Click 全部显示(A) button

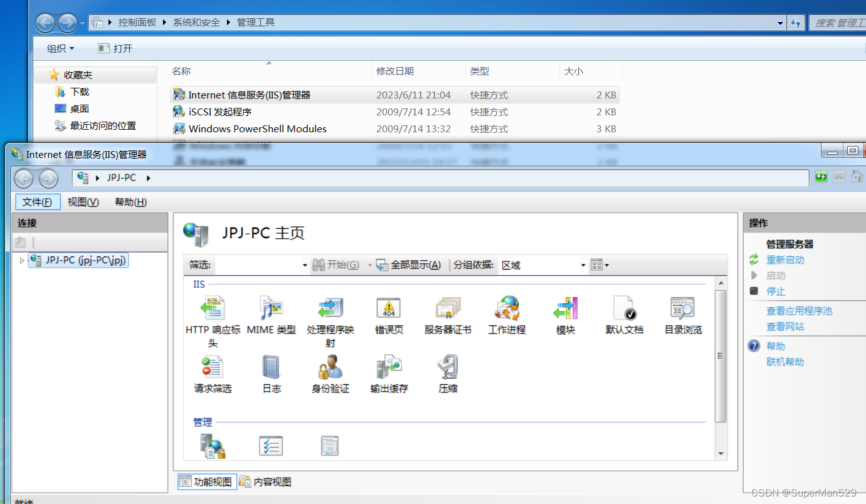point(409,265)
